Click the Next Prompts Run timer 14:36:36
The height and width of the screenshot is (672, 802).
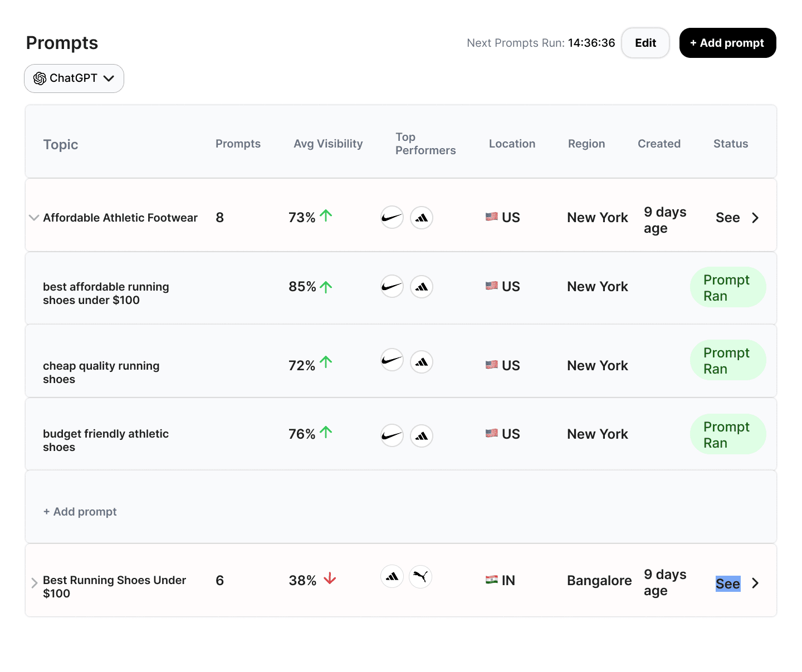click(x=591, y=43)
